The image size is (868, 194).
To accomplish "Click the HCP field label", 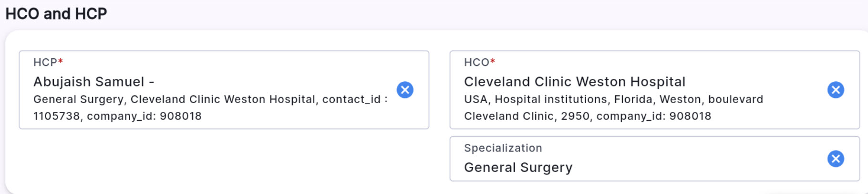I will click(x=45, y=63).
